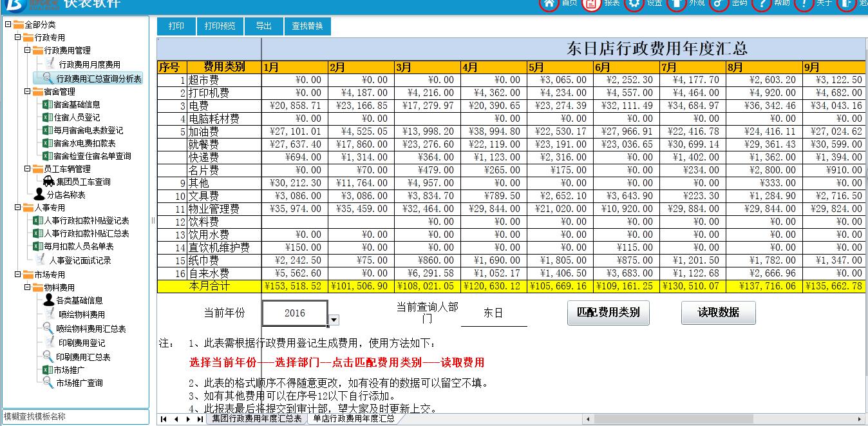This screenshot has height=426, width=868.
Task: Select the 本月合计 total row label
Action: [209, 286]
